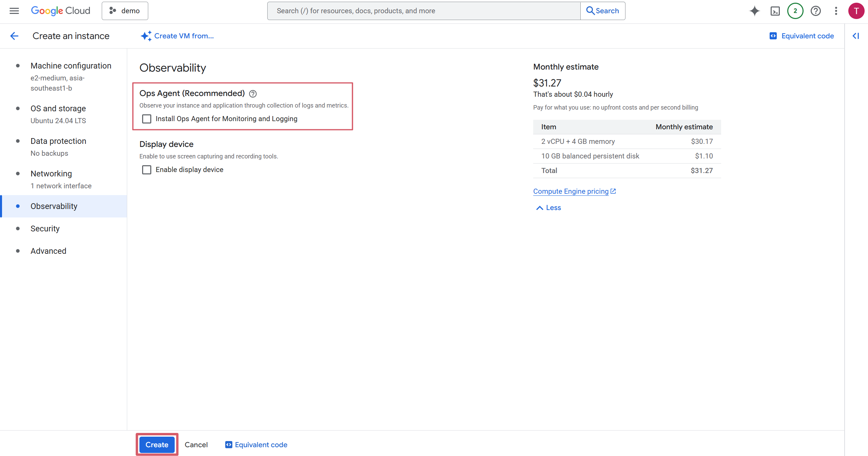Collapse monthly estimate with Less
Screen dimensions: 868x456
[548, 208]
